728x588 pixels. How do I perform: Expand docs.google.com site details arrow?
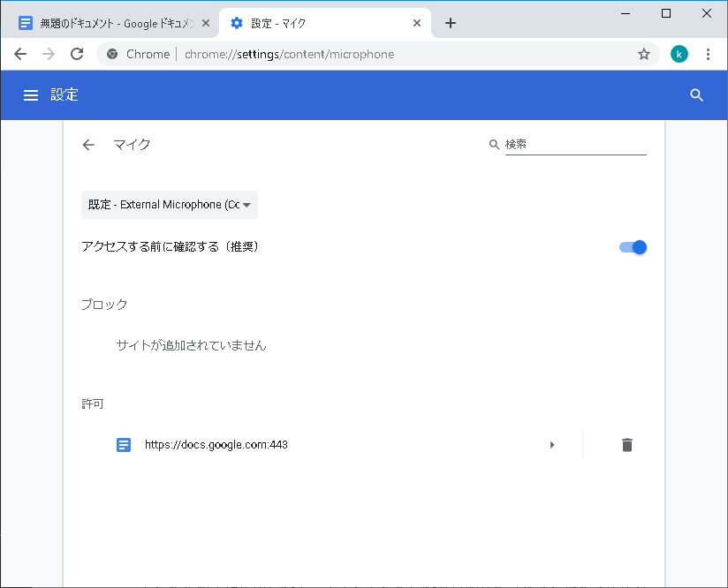552,445
